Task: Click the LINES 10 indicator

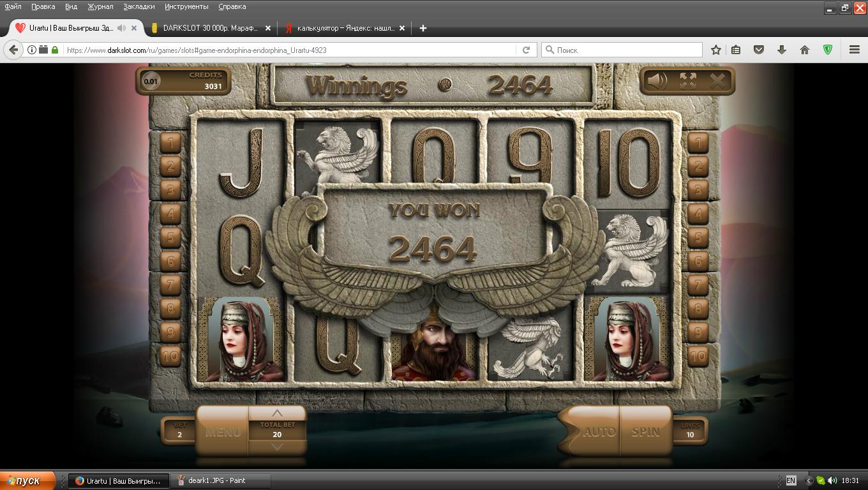Action: 690,431
